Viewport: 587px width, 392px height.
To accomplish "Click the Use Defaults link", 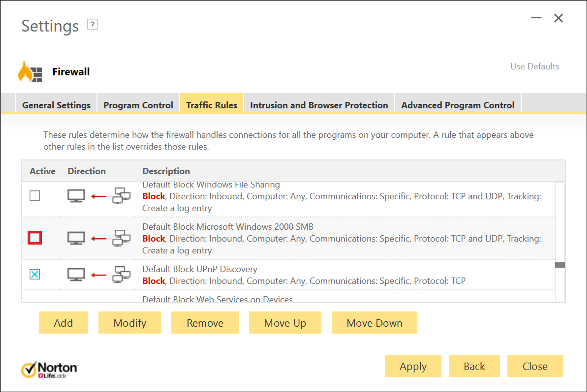I will (x=535, y=66).
